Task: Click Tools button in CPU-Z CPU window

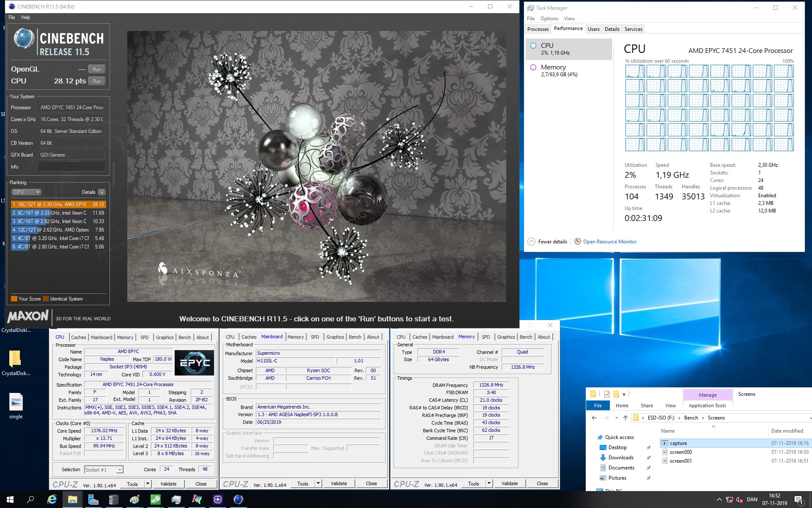Action: 132,484
